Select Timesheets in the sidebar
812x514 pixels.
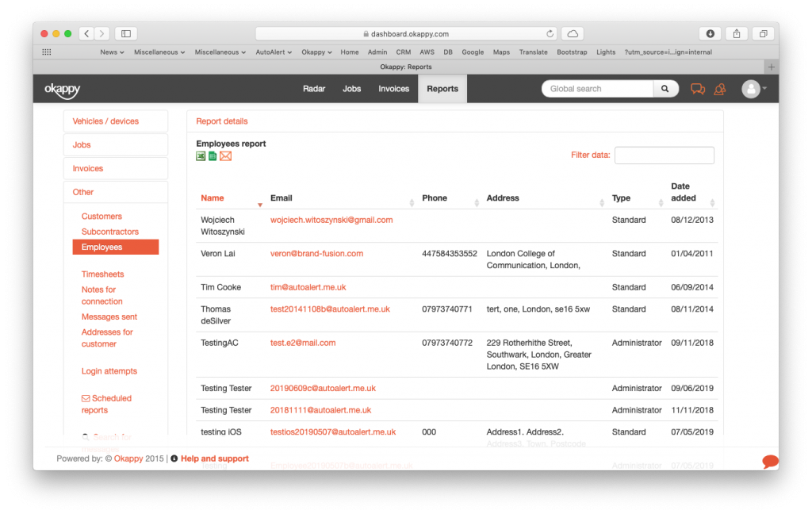pos(102,274)
